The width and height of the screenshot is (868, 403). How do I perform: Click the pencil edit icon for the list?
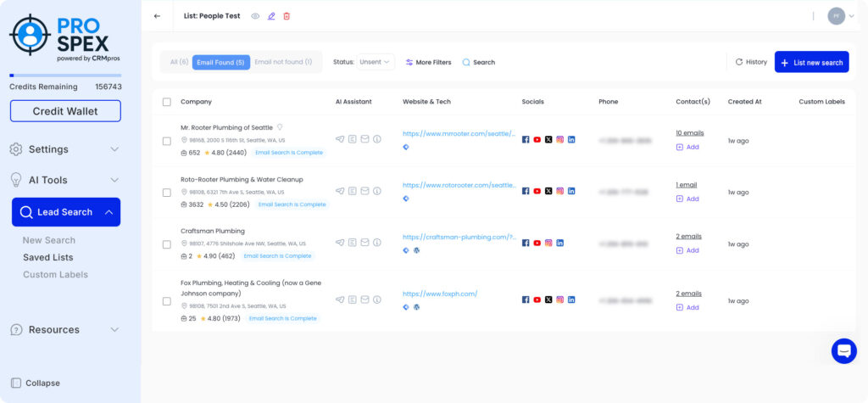coord(271,16)
